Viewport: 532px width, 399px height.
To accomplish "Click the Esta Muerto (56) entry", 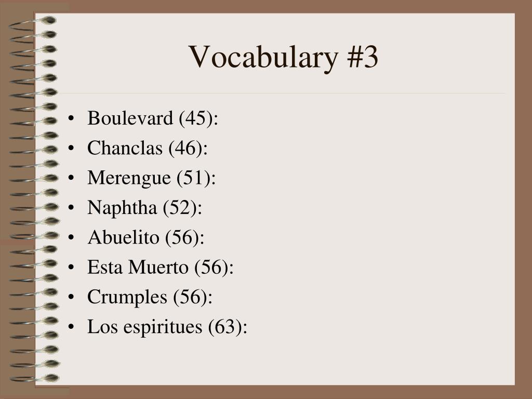I will 161,268.
